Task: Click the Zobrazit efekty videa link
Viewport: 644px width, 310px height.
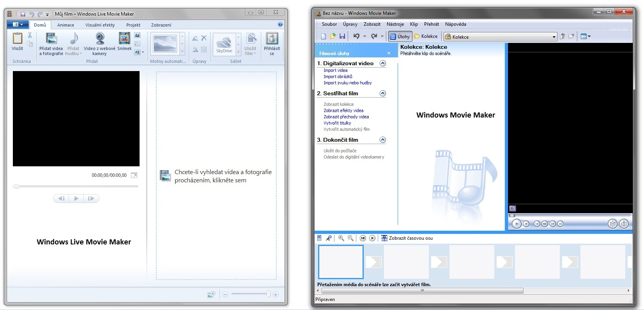Action: 343,110
